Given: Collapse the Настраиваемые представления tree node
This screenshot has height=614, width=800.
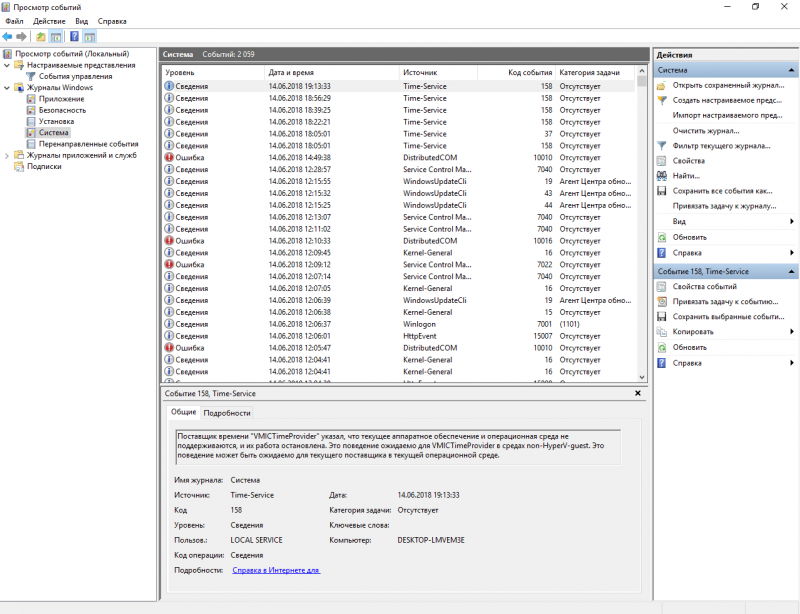Looking at the screenshot, I should click(7, 65).
